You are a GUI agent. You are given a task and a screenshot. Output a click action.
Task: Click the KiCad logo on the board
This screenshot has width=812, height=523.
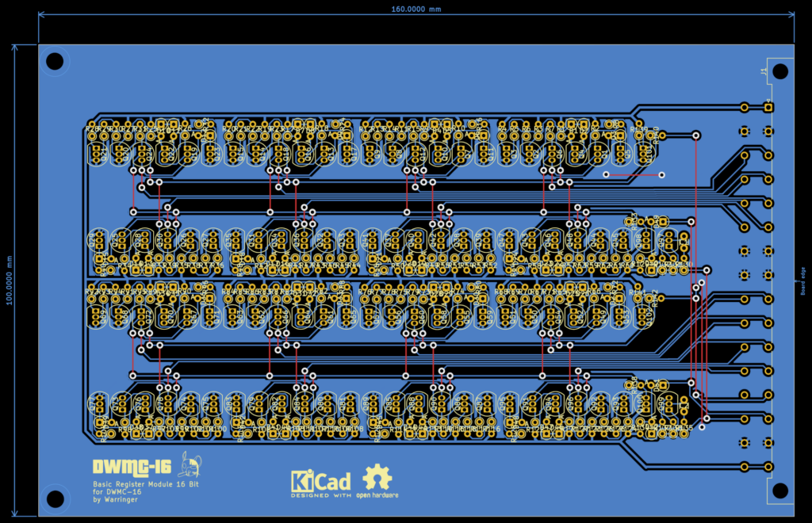click(x=320, y=480)
